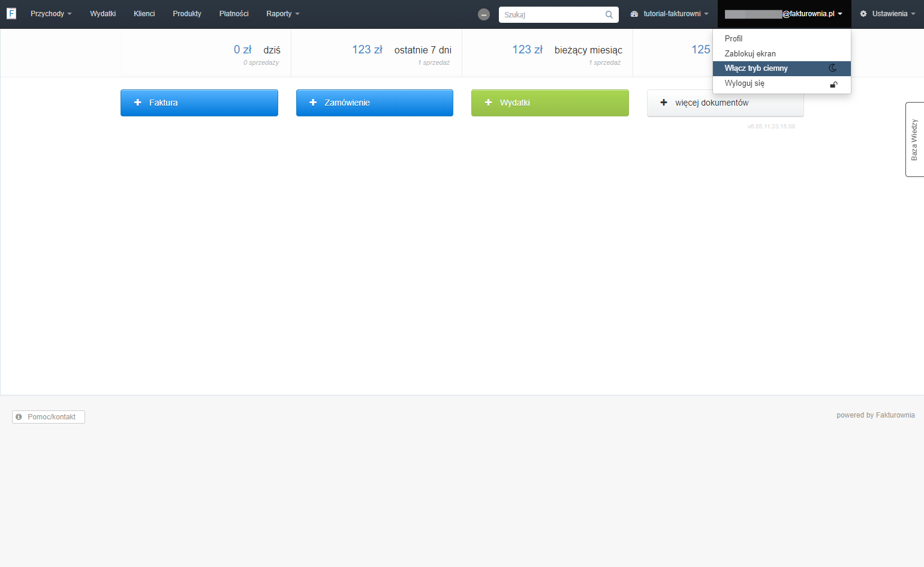Choose Zablokuj ekran menu item
Image resolution: width=924 pixels, height=567 pixels.
pyautogui.click(x=781, y=53)
